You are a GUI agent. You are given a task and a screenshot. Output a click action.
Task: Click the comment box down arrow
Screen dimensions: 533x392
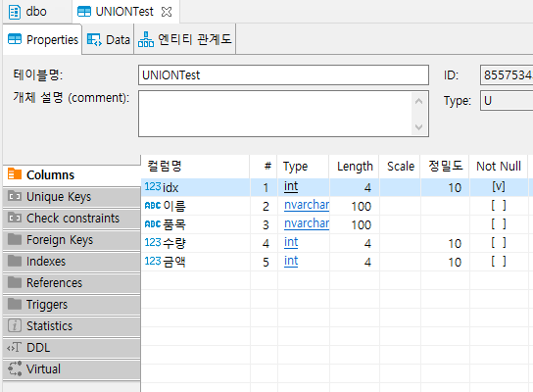click(x=418, y=127)
